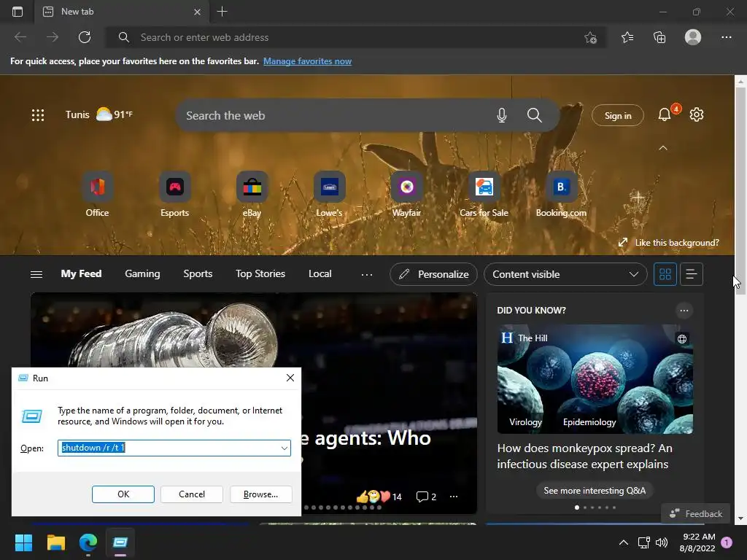Start voice search with microphone icon
The image size is (747, 560).
[x=502, y=115]
